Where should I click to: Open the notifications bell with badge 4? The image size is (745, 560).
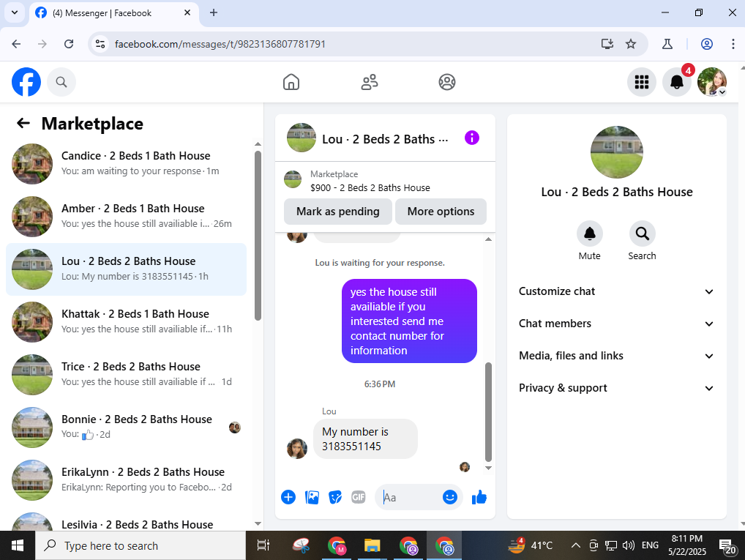677,82
